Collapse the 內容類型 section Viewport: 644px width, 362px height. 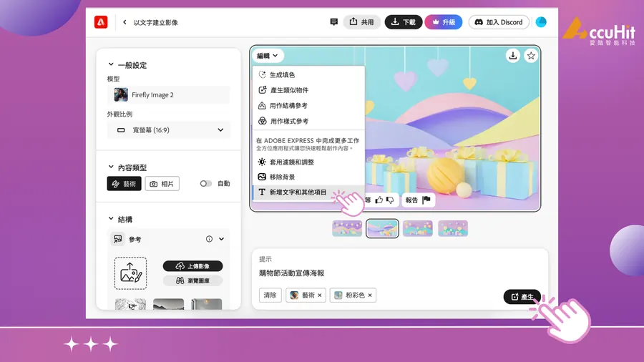click(110, 167)
